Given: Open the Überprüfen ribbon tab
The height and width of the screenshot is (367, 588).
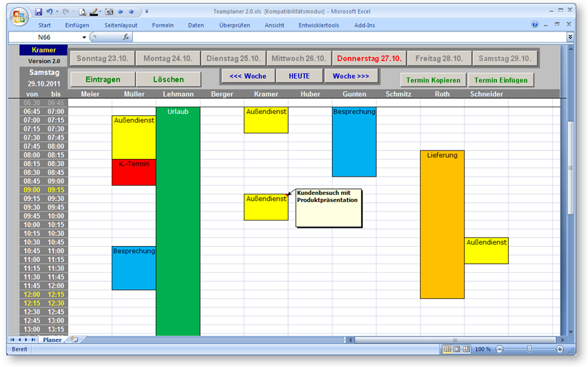Looking at the screenshot, I should click(235, 25).
